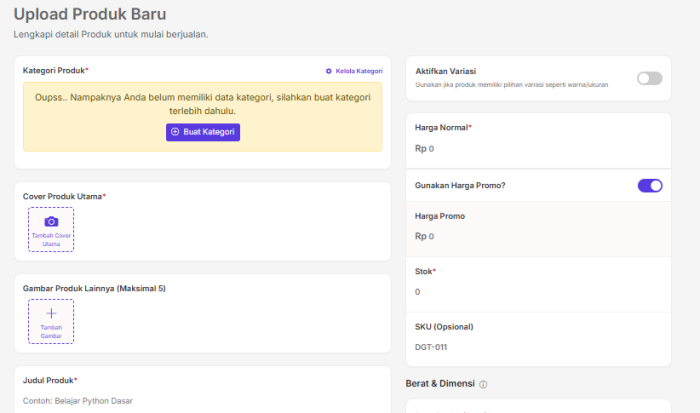Viewport: 700px width, 413px height.
Task: Click the Buat Kategori button
Action: pos(203,132)
